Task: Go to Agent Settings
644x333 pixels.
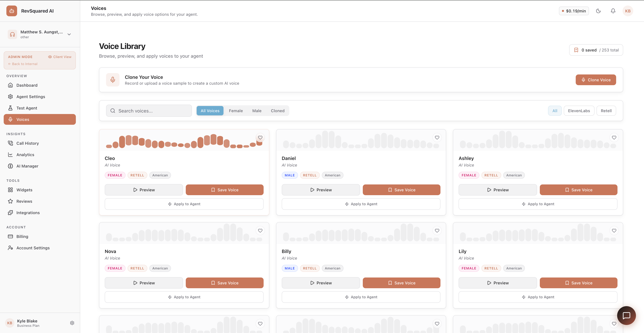Action: 40,97
